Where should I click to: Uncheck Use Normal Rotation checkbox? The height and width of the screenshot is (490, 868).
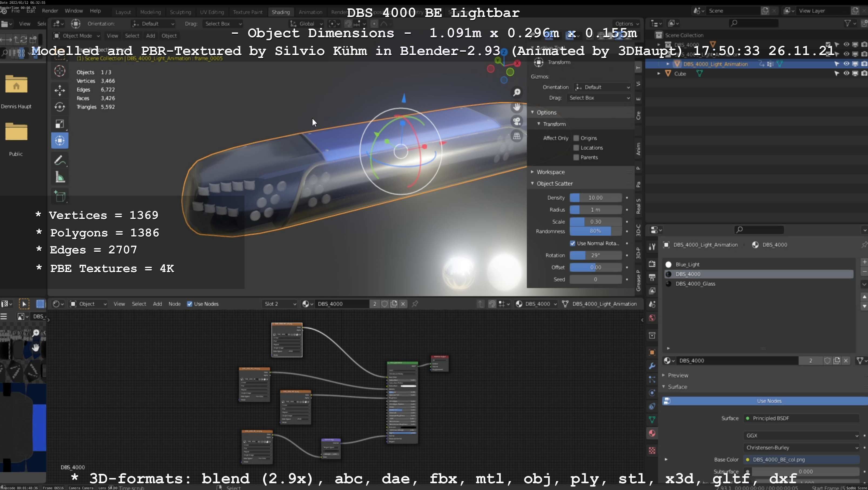(x=572, y=243)
